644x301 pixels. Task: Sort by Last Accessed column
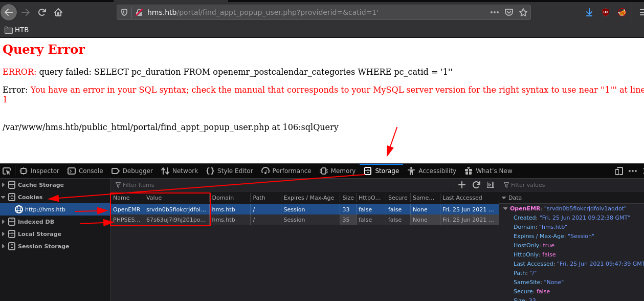469,198
